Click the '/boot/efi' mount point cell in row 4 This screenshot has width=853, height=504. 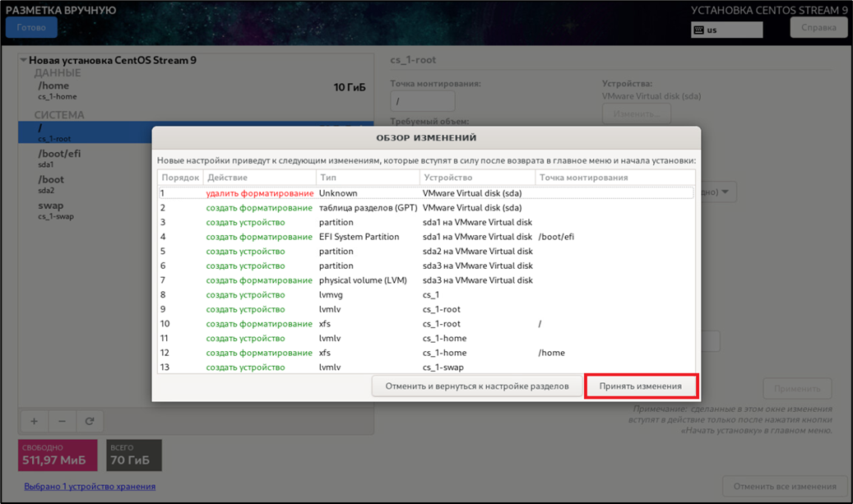[x=556, y=237]
